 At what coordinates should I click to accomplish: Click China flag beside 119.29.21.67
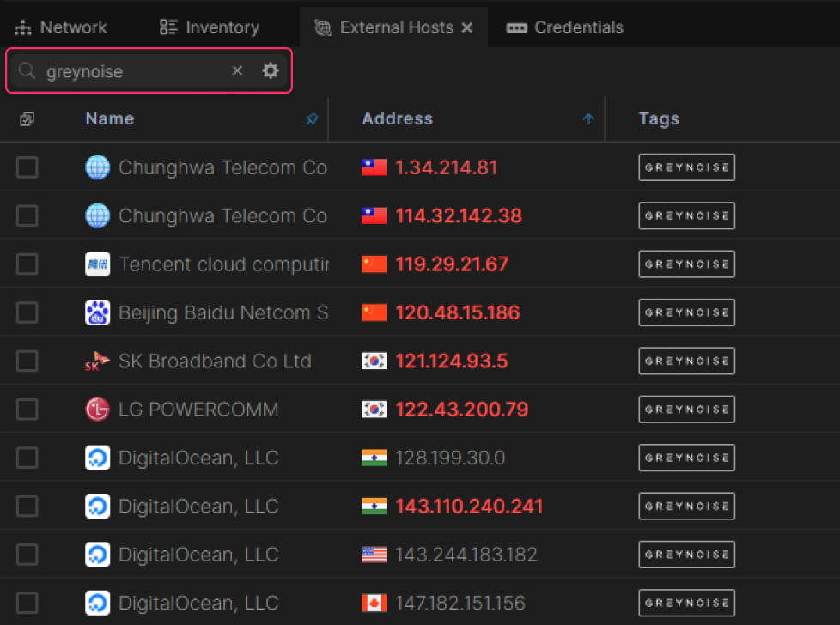(x=374, y=264)
